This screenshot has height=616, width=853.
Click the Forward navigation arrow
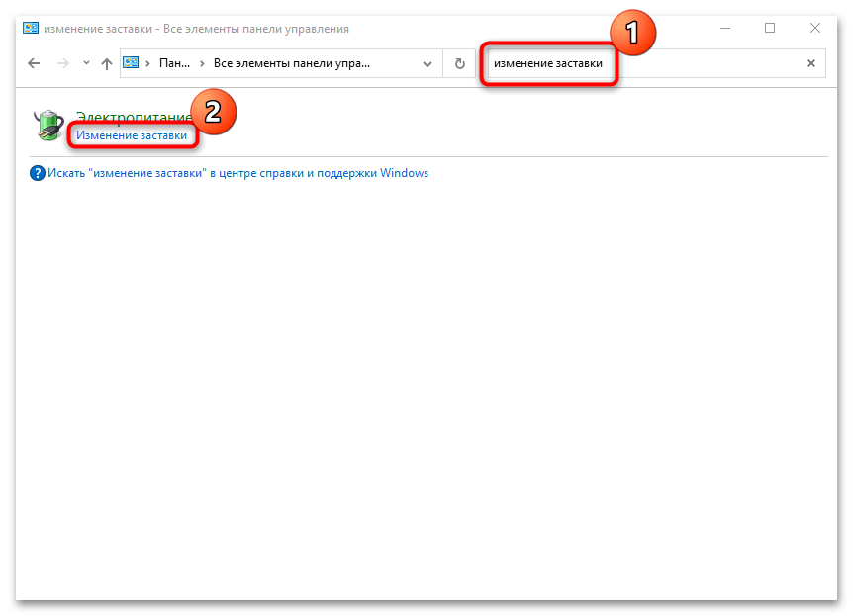coord(61,63)
